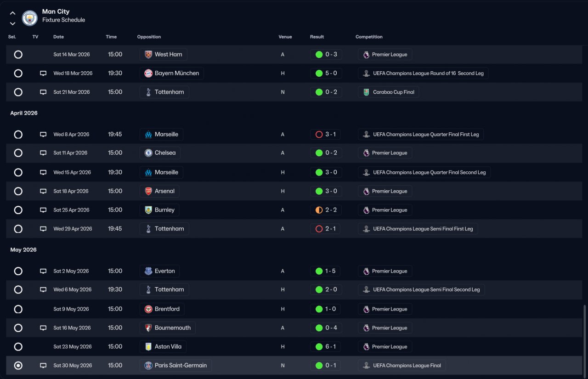Sort fixtures by Date column header

[x=58, y=37]
